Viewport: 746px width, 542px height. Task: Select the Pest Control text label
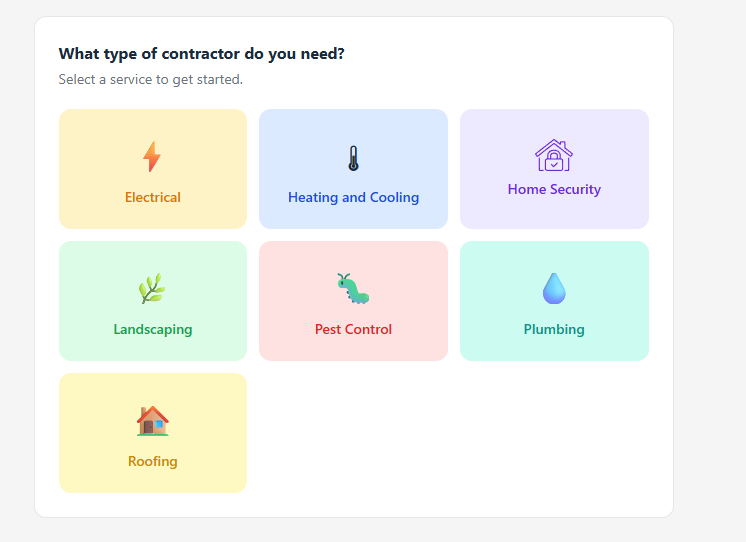[353, 329]
